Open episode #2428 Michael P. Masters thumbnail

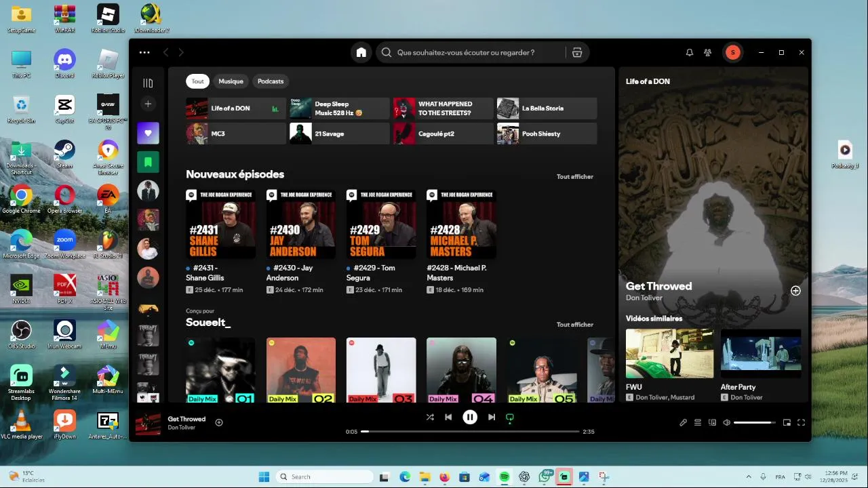461,224
